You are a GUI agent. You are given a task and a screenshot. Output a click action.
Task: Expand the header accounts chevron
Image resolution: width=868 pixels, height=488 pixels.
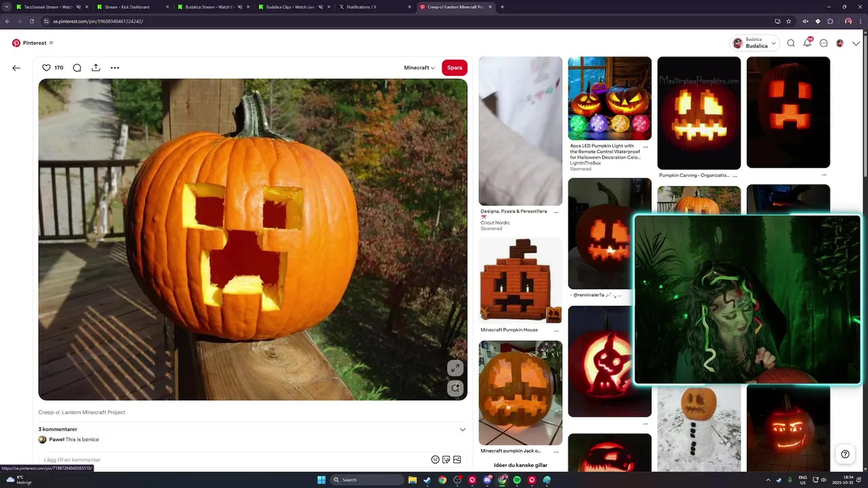pos(856,43)
